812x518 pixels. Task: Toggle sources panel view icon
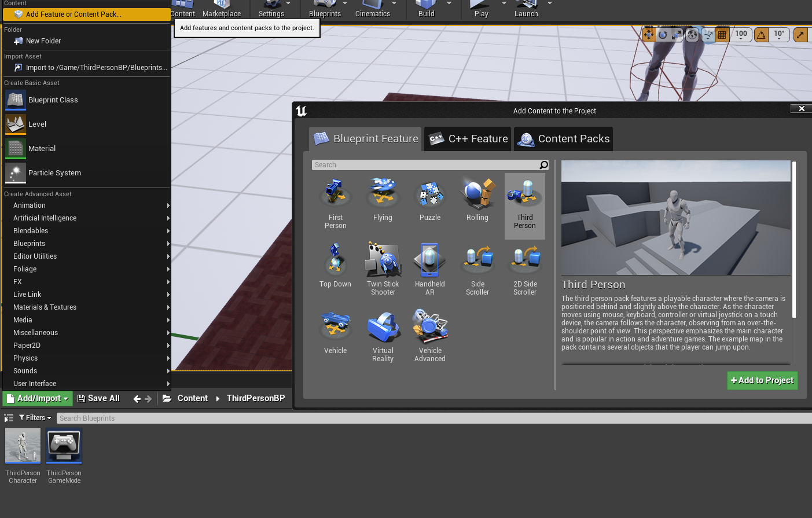point(9,418)
